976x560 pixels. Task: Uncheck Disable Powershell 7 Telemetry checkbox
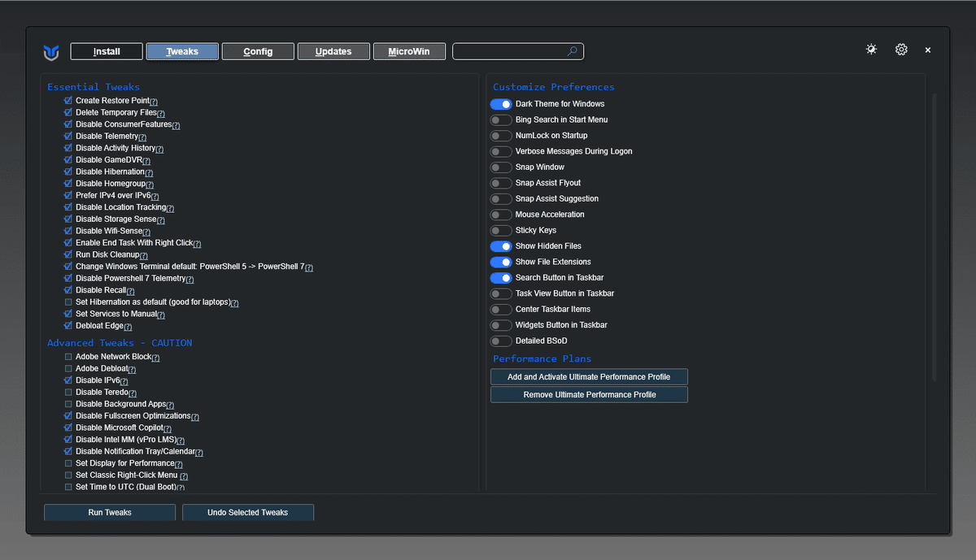coord(68,279)
